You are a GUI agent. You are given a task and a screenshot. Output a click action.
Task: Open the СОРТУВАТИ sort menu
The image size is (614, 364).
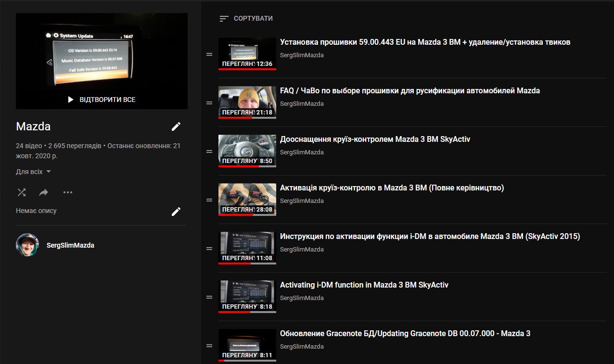[246, 19]
